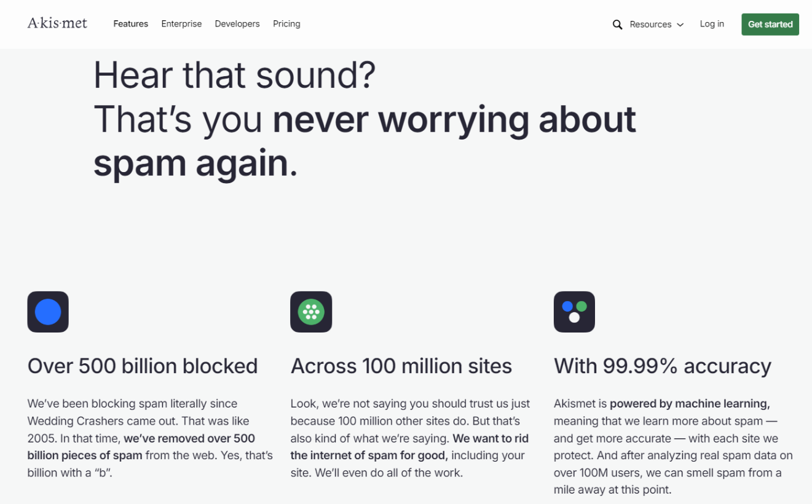Click the blue circle icon

(48, 312)
